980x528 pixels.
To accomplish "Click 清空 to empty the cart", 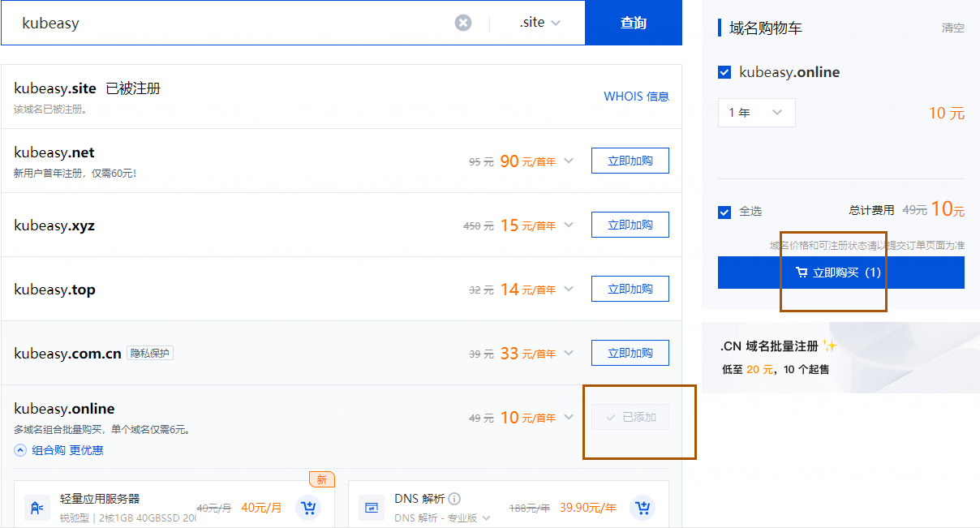I will click(x=953, y=28).
